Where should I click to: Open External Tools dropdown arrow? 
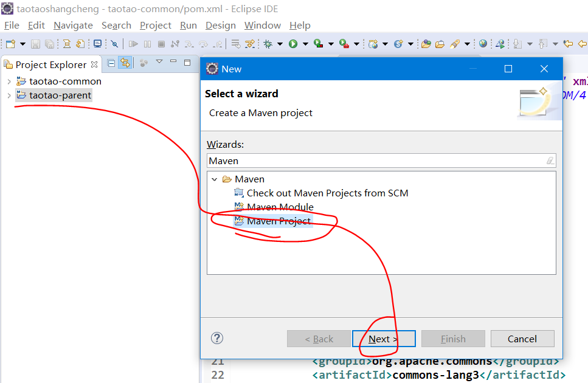click(x=356, y=44)
